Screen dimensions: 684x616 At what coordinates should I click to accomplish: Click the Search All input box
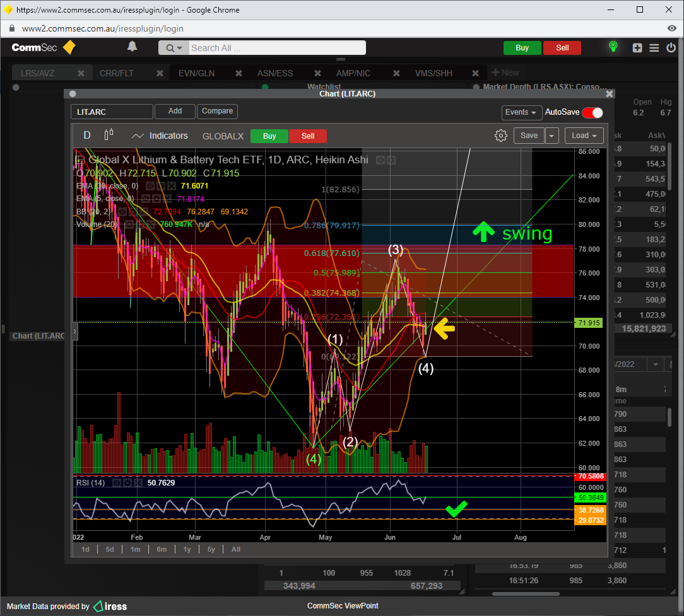coord(277,48)
